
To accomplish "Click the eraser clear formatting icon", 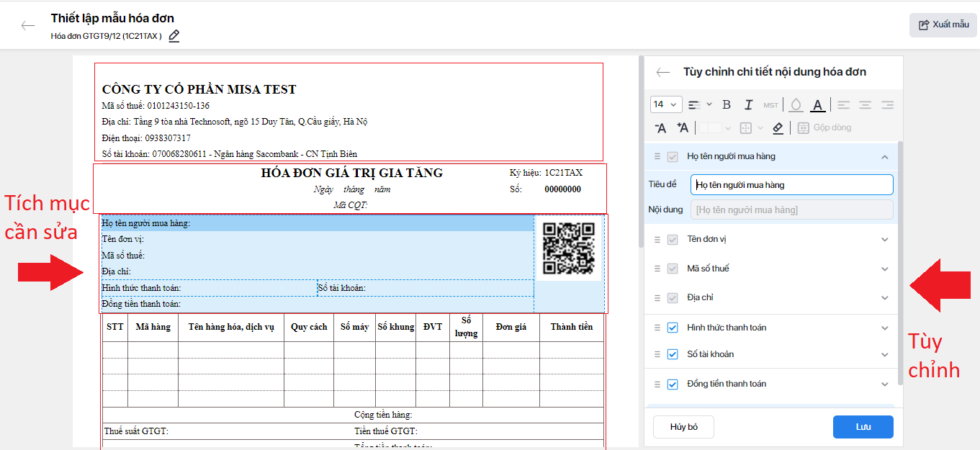I will pos(778,127).
